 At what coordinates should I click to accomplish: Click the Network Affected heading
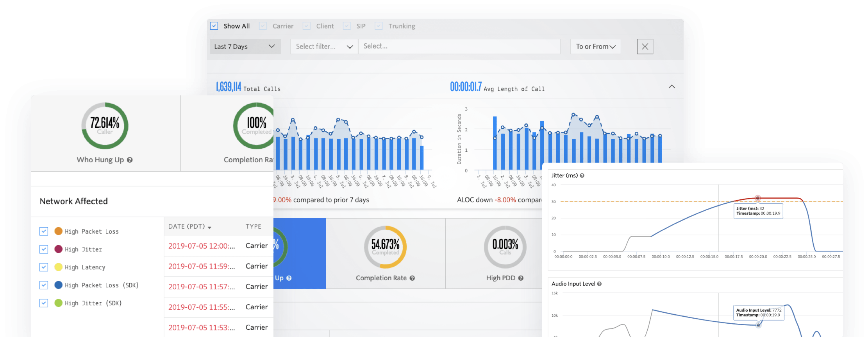pos(73,201)
